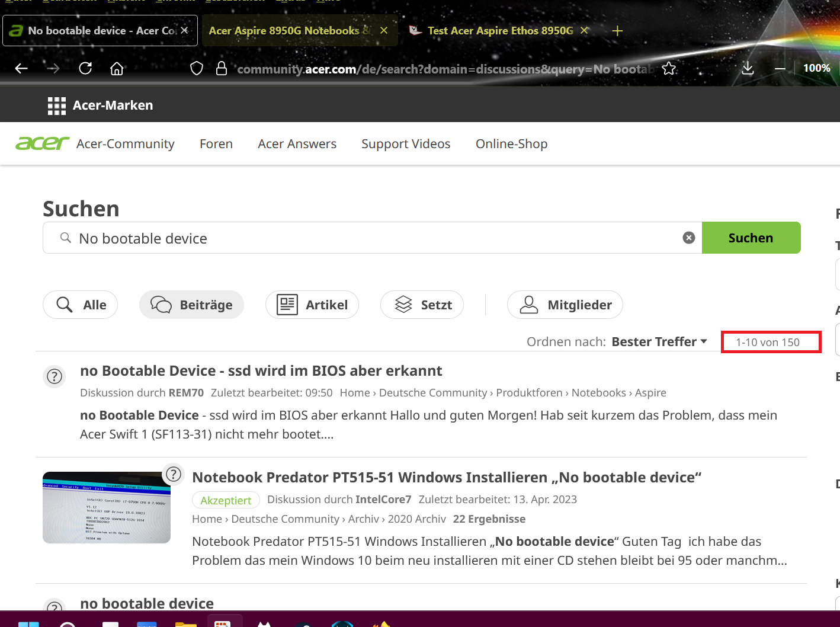Screen dimensions: 840x627
Task: Click 'Zuletzt bearbeitet: 13. Apr. 2023' text
Action: tap(498, 500)
